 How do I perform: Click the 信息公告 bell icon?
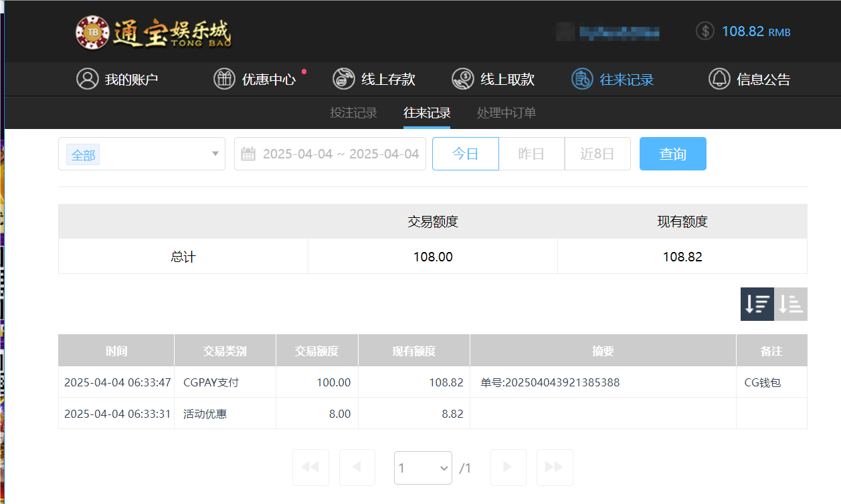pos(719,79)
